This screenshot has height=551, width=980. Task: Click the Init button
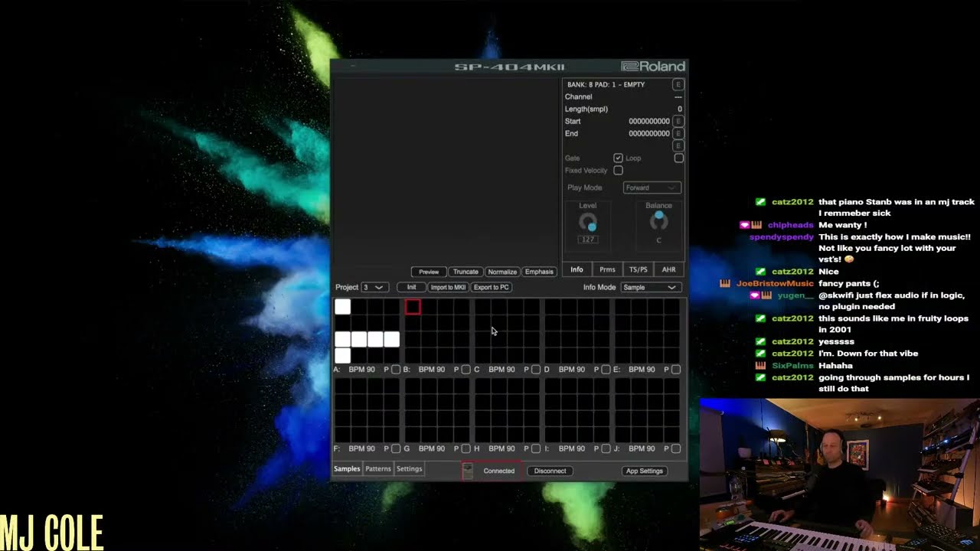coord(411,287)
